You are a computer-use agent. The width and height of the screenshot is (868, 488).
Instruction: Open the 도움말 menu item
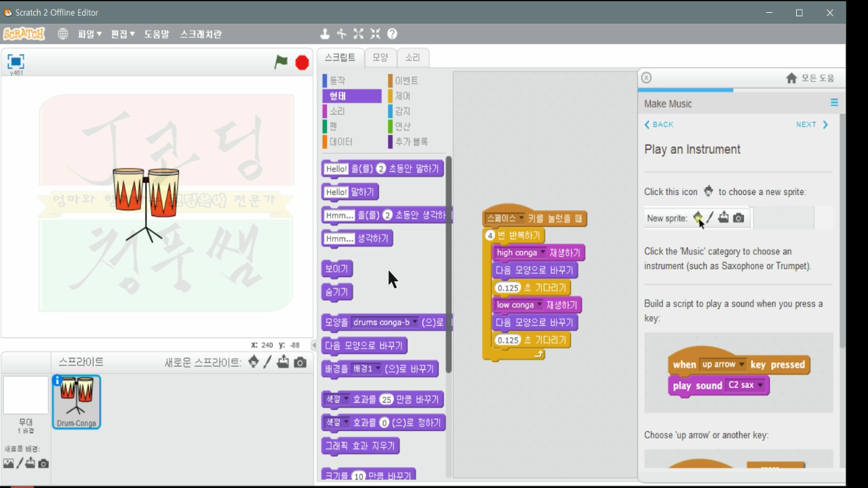[x=157, y=34]
